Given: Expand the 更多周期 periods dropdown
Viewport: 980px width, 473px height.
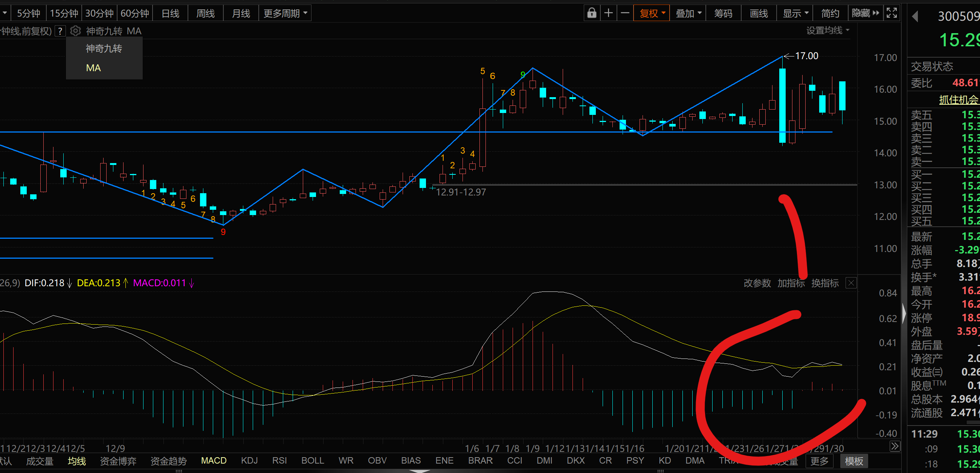Looking at the screenshot, I should click(x=285, y=14).
